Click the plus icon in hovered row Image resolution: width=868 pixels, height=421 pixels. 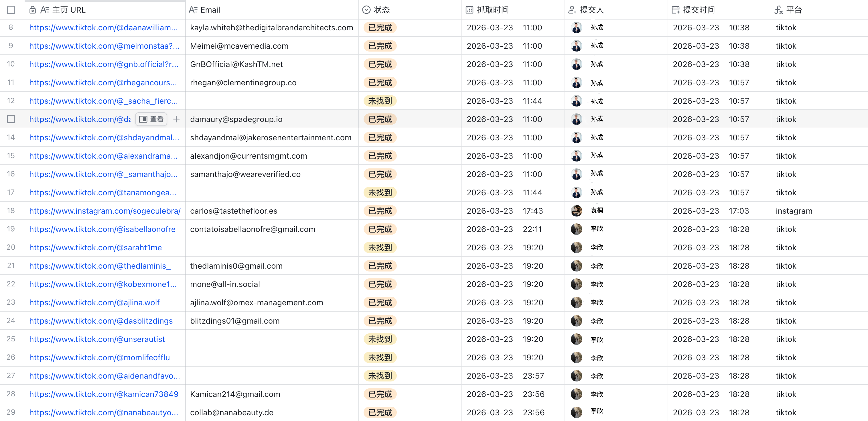click(x=176, y=119)
